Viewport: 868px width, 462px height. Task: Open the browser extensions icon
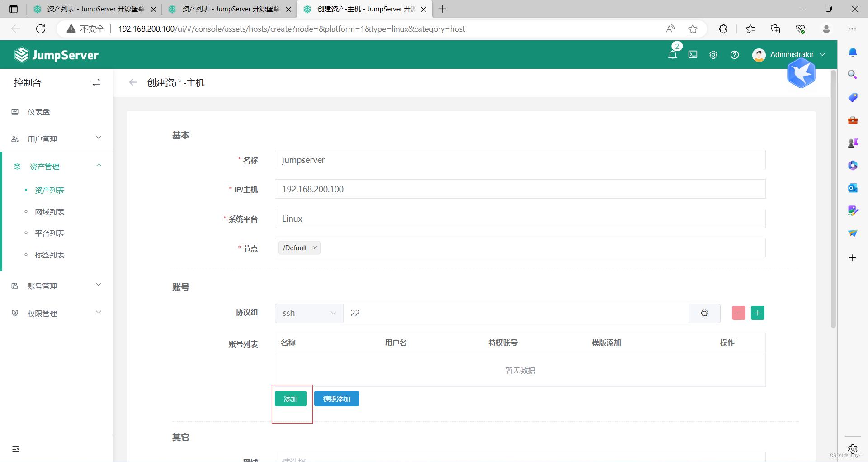point(723,29)
